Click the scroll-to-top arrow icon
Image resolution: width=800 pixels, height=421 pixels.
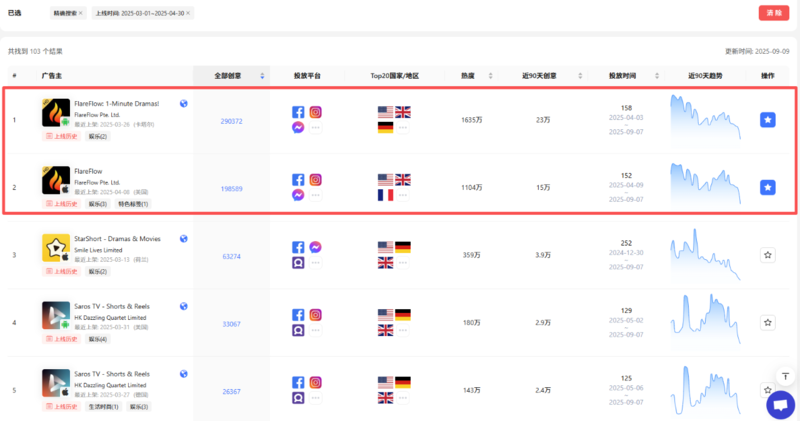[x=784, y=377]
